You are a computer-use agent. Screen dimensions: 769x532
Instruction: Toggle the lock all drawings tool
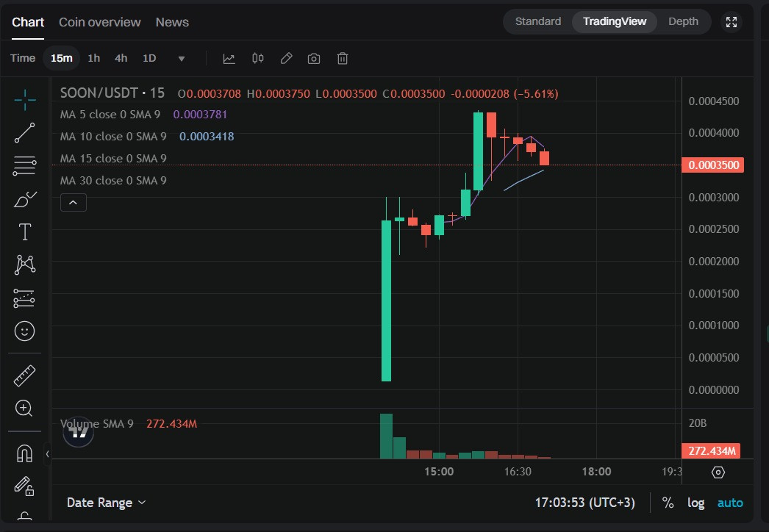[x=24, y=486]
